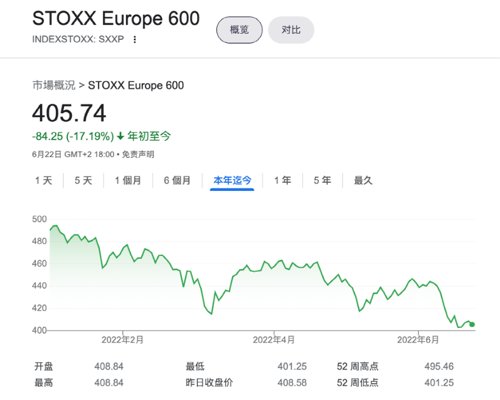Click the 2022年6月 axis marker
The height and width of the screenshot is (400, 500).
[x=418, y=340]
